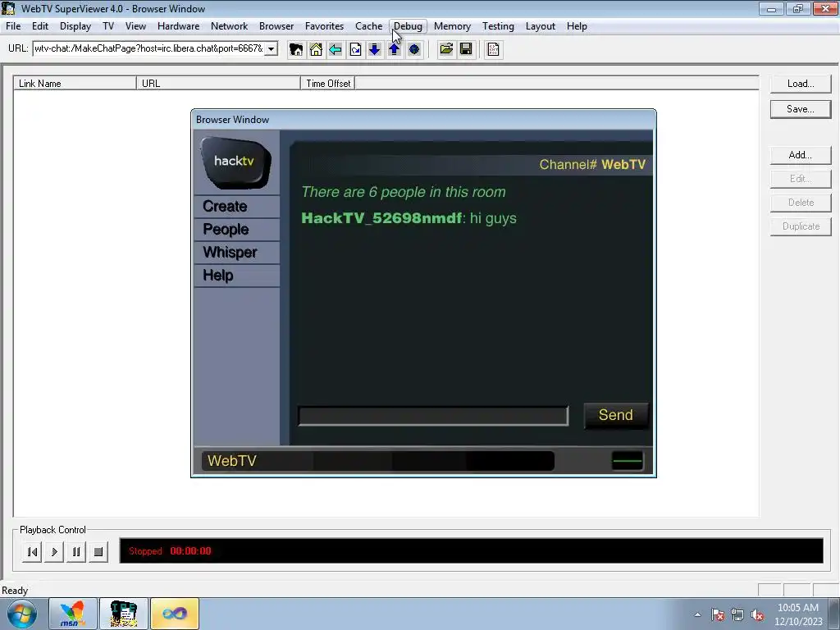The height and width of the screenshot is (630, 840).
Task: Open the Favorites menu
Action: pyautogui.click(x=325, y=26)
